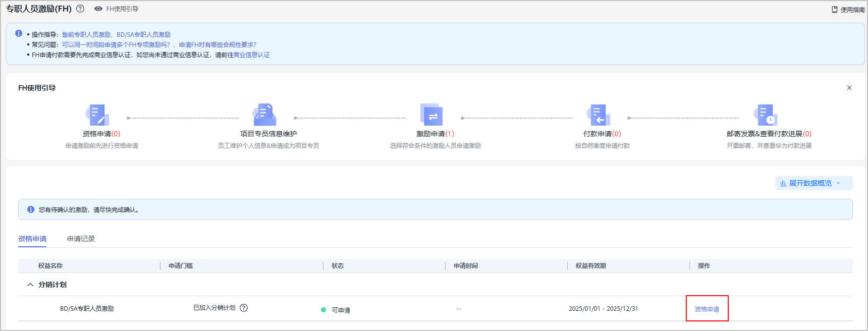Viewport: 868px width, 331px height.
Task: Open the 商业信息认证 link
Action: (251, 54)
